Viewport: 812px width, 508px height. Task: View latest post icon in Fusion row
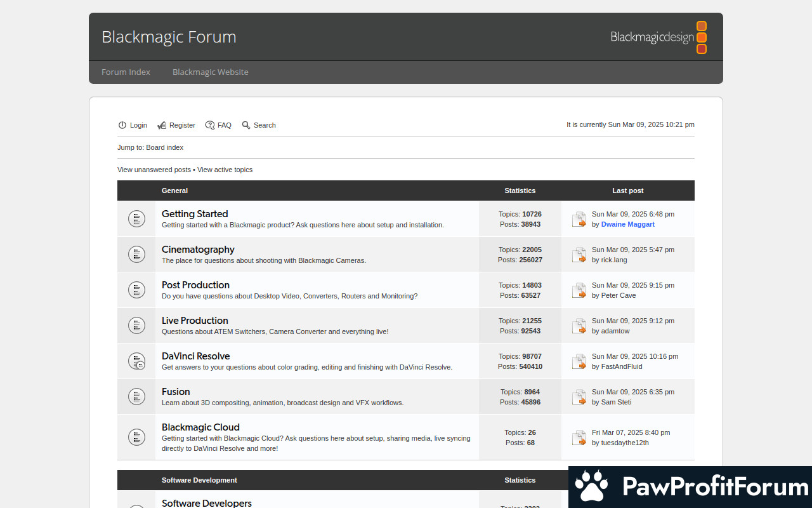pyautogui.click(x=579, y=398)
